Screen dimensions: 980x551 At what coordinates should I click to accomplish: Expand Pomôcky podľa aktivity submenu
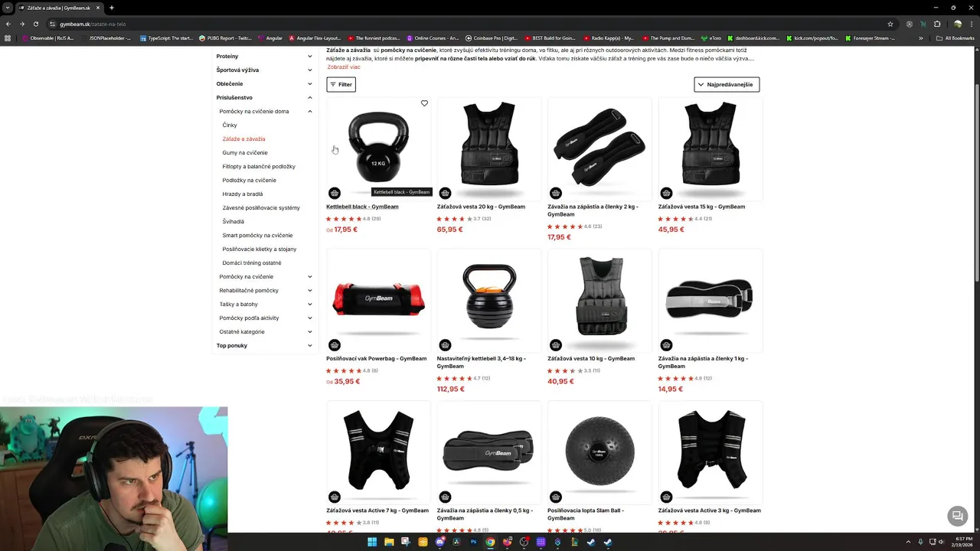[310, 318]
